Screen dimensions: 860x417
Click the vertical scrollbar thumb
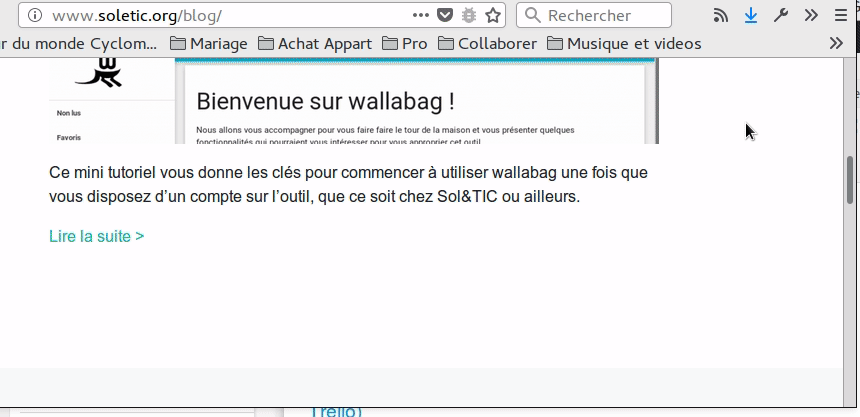click(850, 180)
